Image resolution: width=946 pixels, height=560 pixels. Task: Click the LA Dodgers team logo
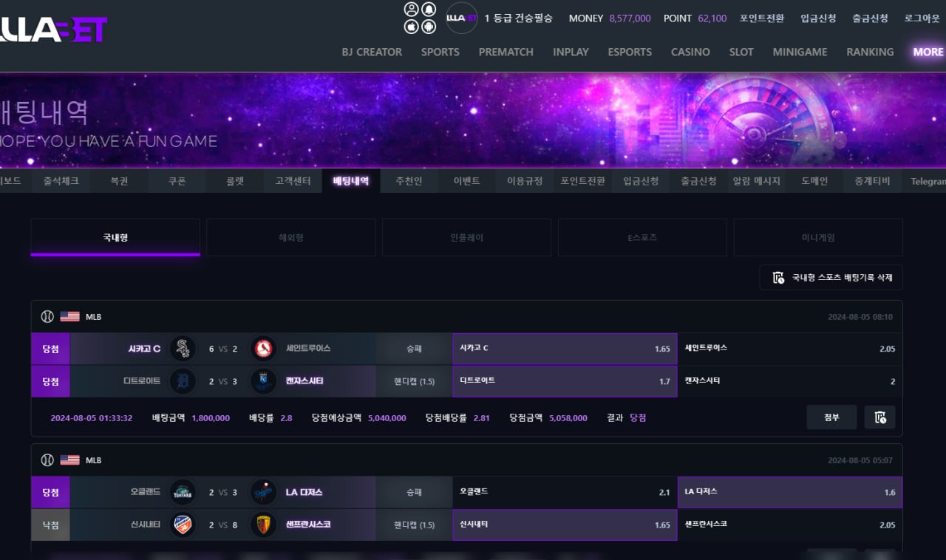tap(263, 492)
